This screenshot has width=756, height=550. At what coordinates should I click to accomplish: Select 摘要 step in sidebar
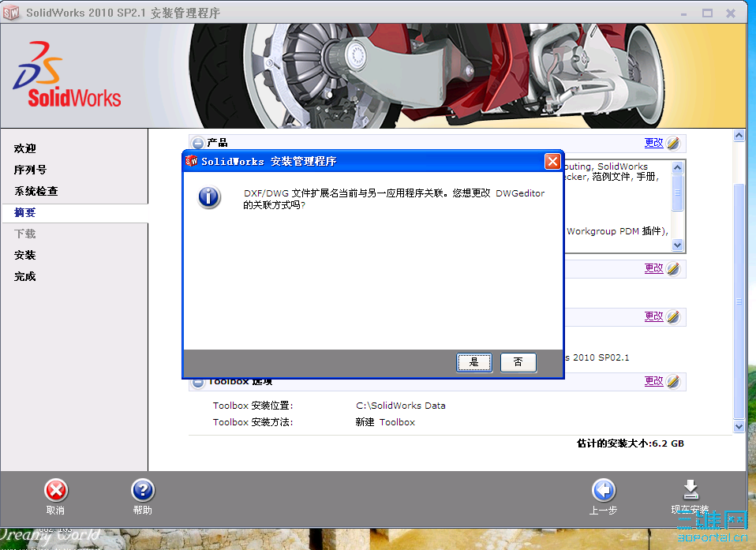coord(25,212)
